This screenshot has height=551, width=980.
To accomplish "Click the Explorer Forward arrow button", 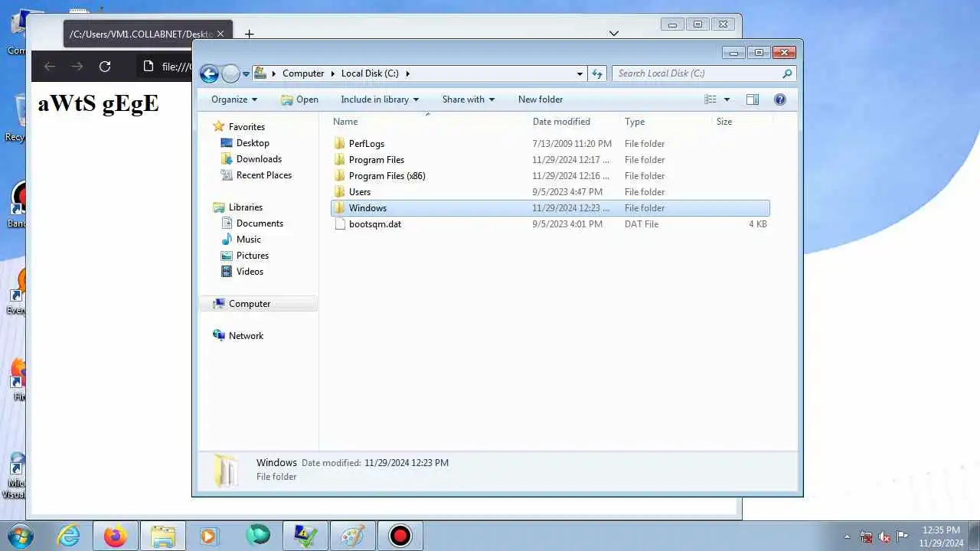I will (230, 73).
